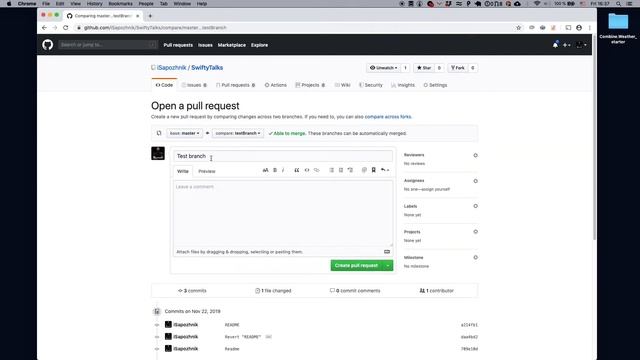Edit the Labels gear icon
The width and height of the screenshot is (640, 360).
(476, 206)
